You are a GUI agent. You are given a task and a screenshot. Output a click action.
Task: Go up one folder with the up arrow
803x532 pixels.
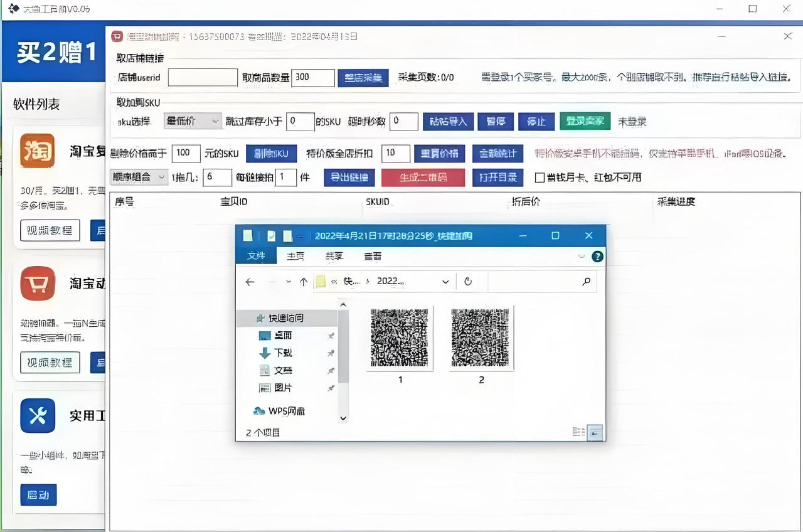tap(304, 282)
